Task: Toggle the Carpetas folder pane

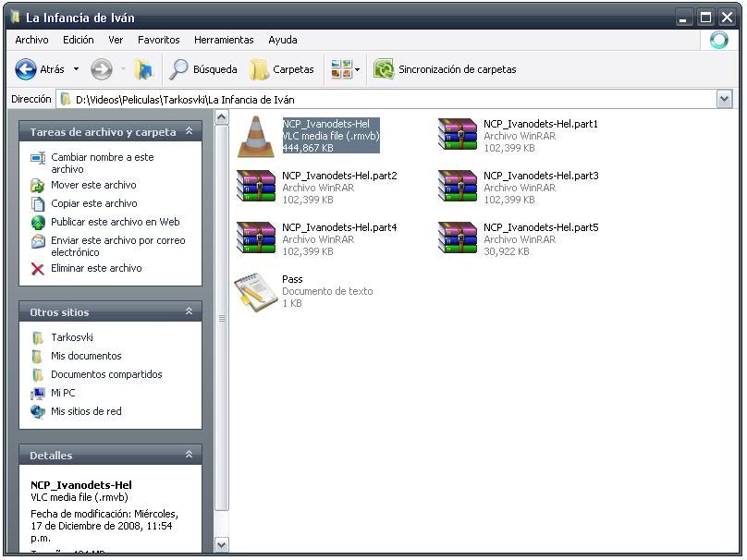Action: 281,69
